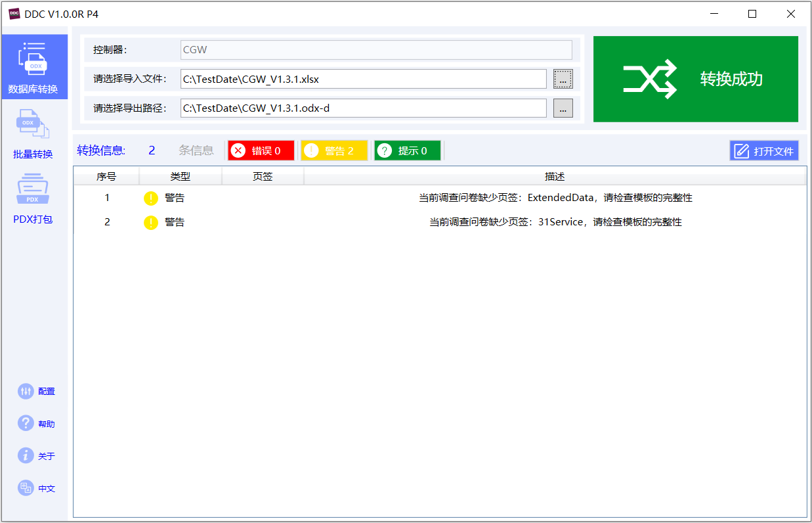The height and width of the screenshot is (523, 812).
Task: Click the DDC logo in title bar
Action: point(14,14)
